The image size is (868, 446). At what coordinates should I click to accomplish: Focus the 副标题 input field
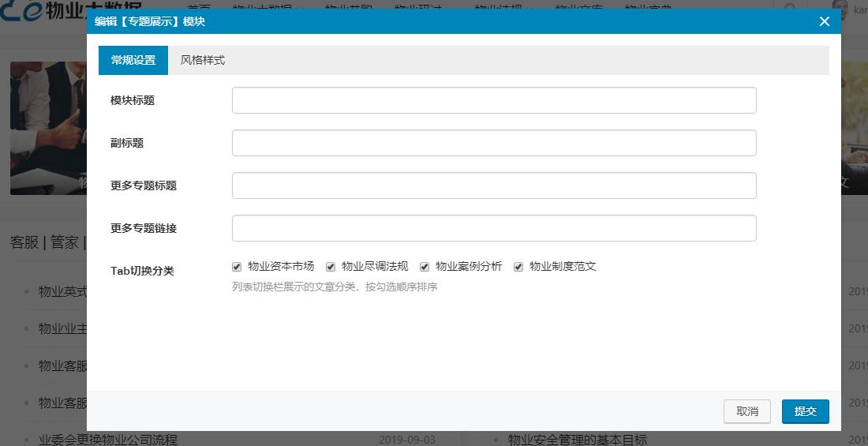(494, 143)
